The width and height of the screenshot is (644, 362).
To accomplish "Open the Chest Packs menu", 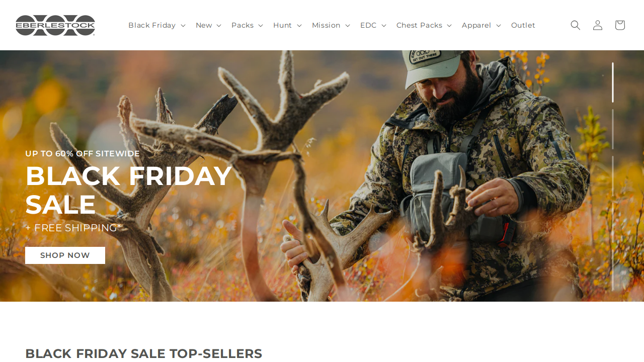I will click(424, 25).
